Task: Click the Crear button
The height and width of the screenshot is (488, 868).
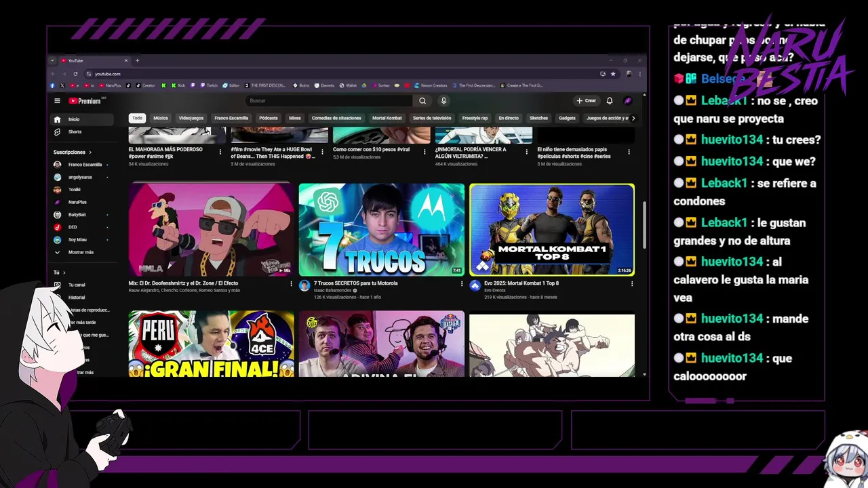Action: (586, 101)
